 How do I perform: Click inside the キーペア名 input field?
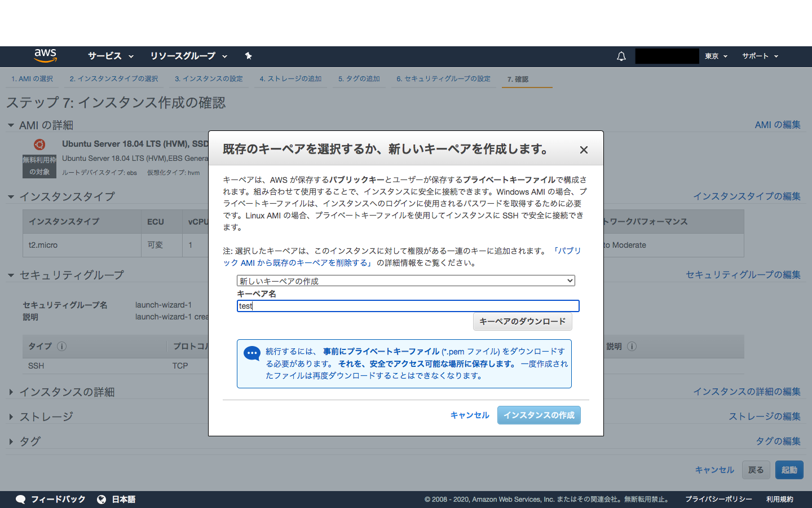(405, 306)
